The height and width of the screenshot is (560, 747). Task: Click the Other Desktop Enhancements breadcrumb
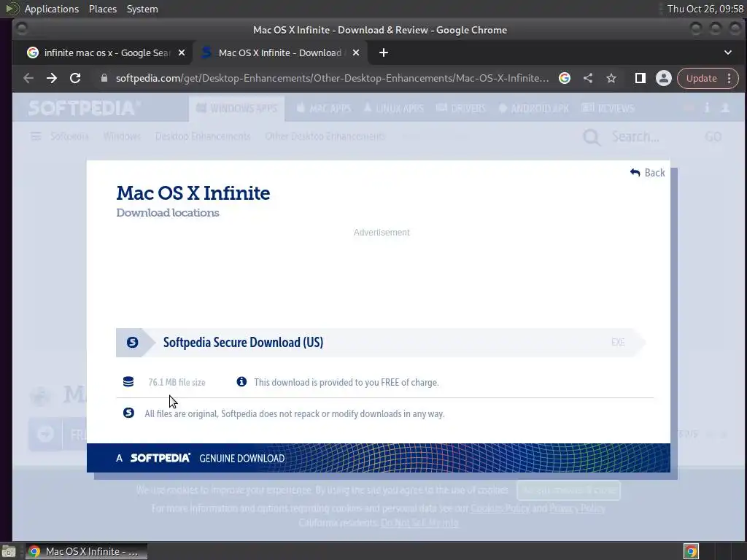pos(325,136)
